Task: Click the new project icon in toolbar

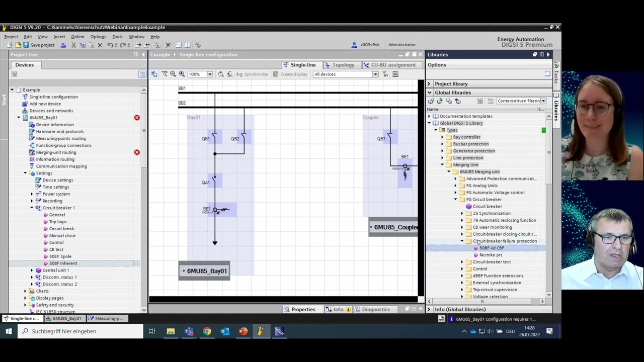Action: pos(10,45)
